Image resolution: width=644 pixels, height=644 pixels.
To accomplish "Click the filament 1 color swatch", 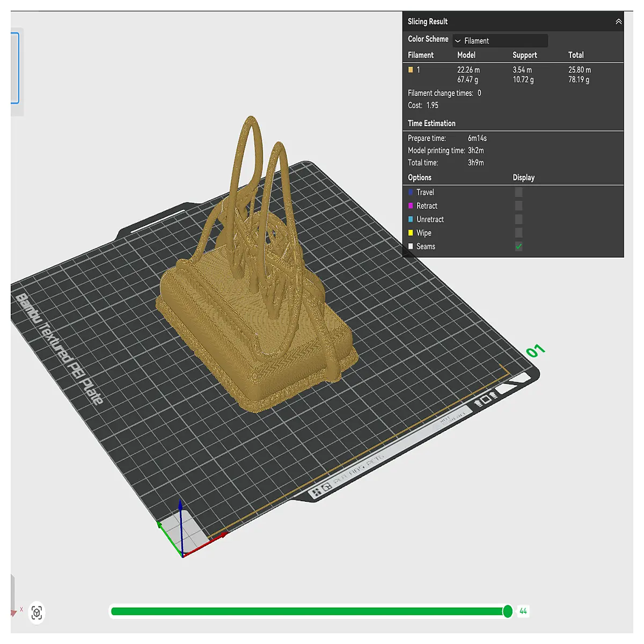I will coord(411,70).
